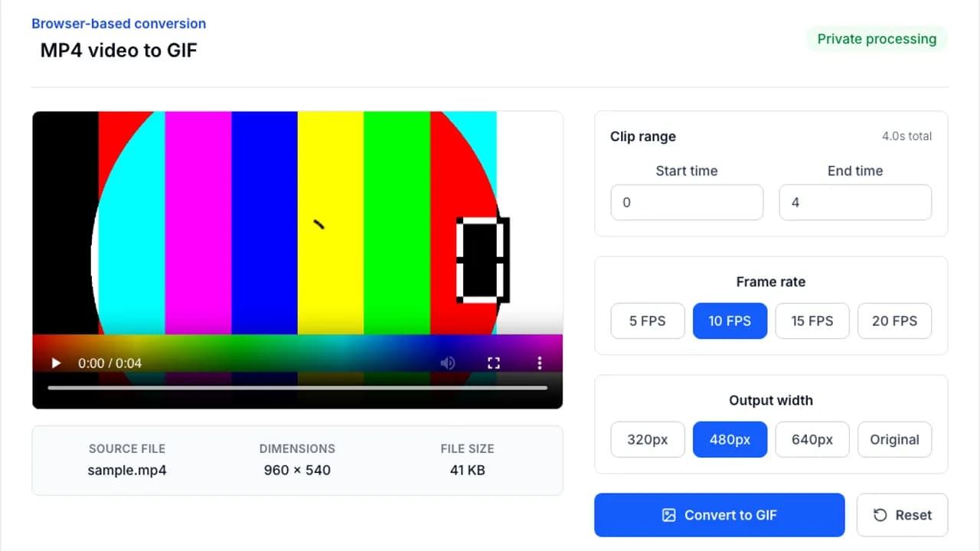Select the 10 FPS frame rate
980x551 pixels.
pos(730,321)
